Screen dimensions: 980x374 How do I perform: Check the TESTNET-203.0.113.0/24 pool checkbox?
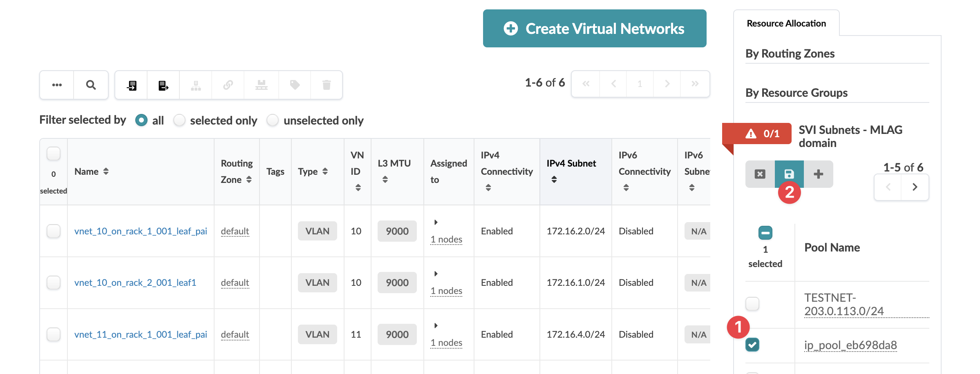(x=752, y=304)
